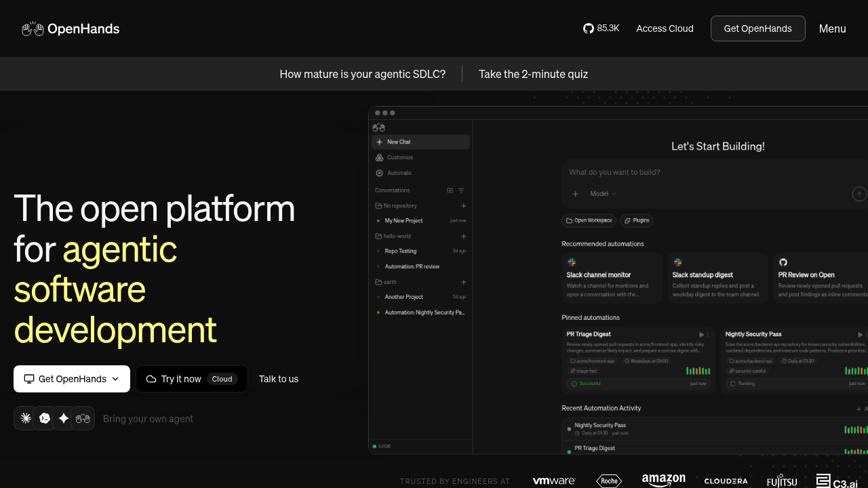This screenshot has height=488, width=868.
Task: Collapse the No repository folder
Action: coord(396,206)
